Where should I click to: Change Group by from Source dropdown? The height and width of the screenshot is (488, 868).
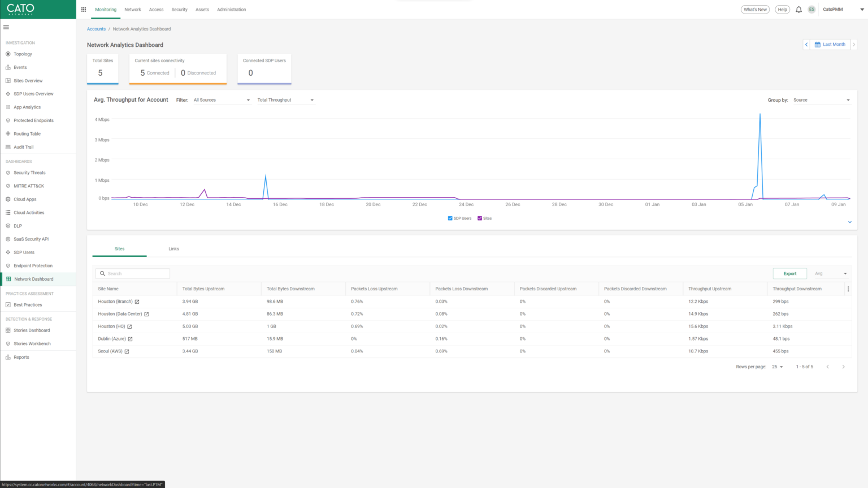click(x=822, y=99)
